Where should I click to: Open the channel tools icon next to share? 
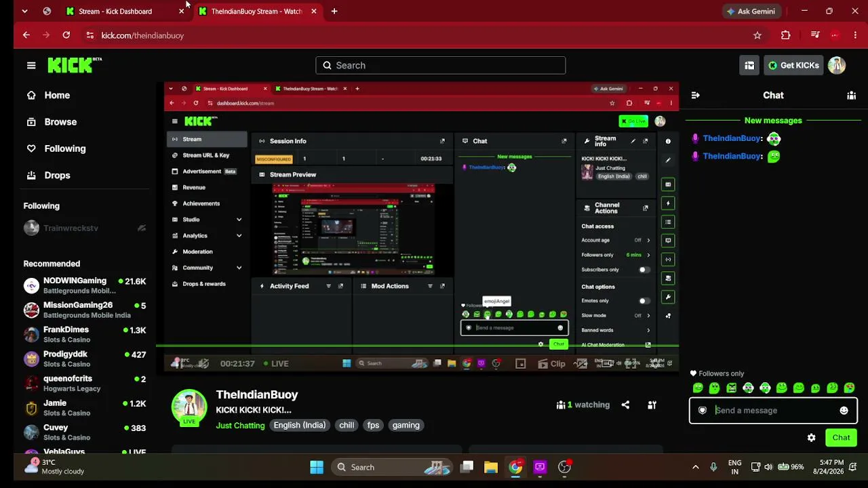(652, 405)
